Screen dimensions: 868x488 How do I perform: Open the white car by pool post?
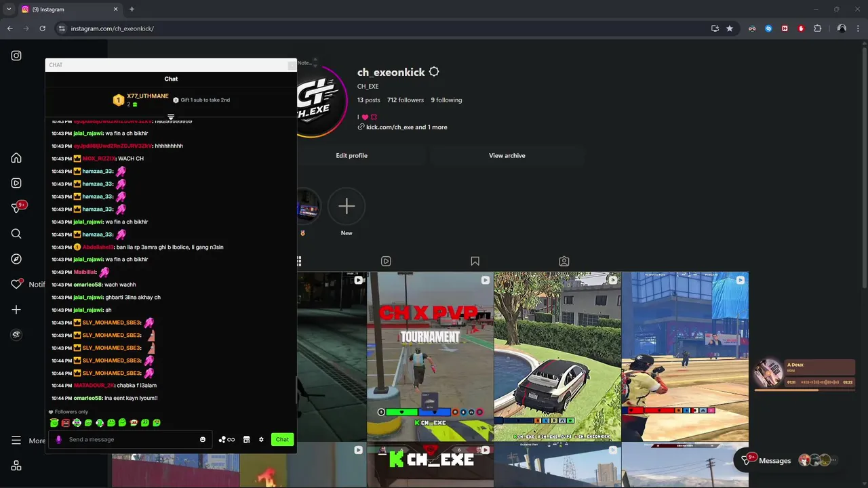(x=557, y=357)
